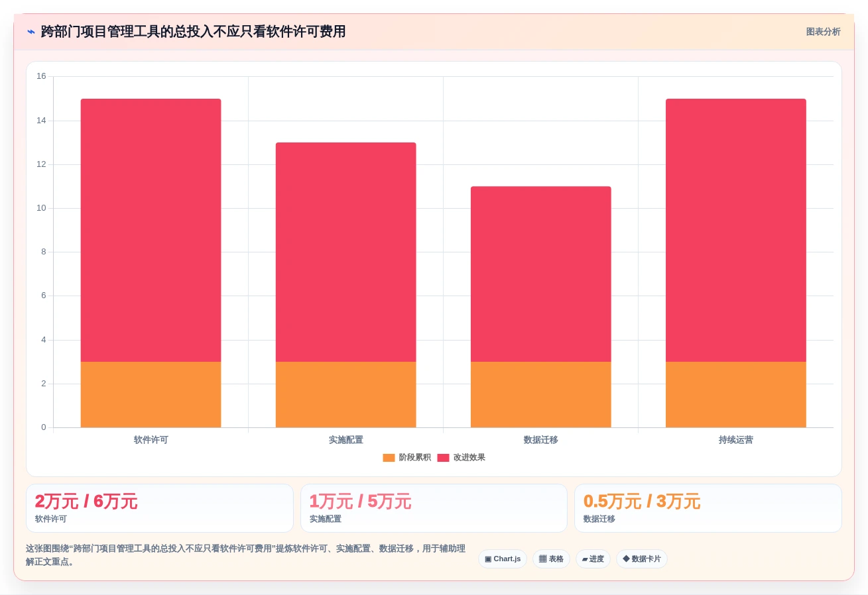Click the lightning icon beside the title

tap(31, 32)
